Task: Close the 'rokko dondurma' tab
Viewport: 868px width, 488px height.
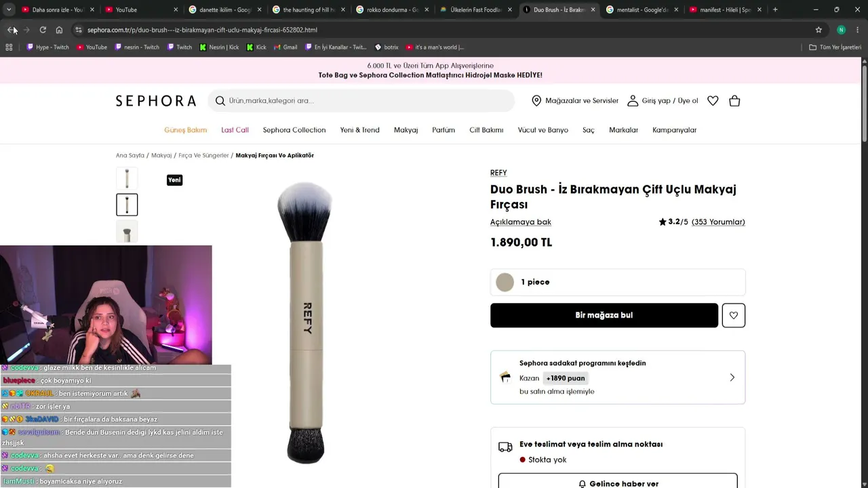Action: [427, 9]
